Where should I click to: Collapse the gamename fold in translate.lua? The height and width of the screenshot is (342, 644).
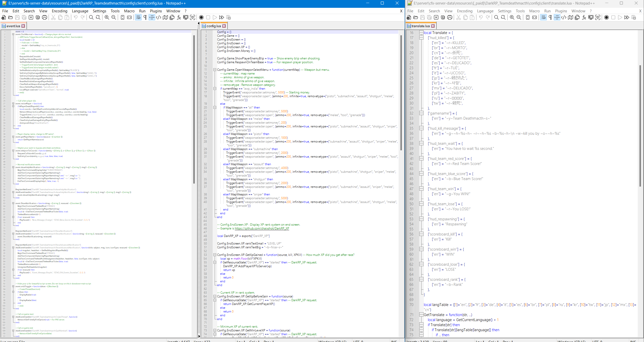pos(421,113)
